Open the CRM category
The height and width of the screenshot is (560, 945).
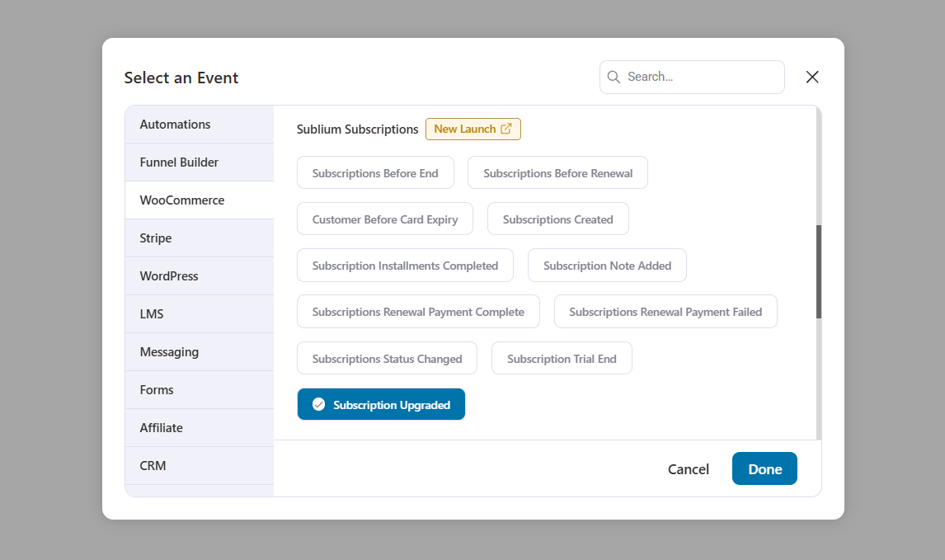point(200,466)
